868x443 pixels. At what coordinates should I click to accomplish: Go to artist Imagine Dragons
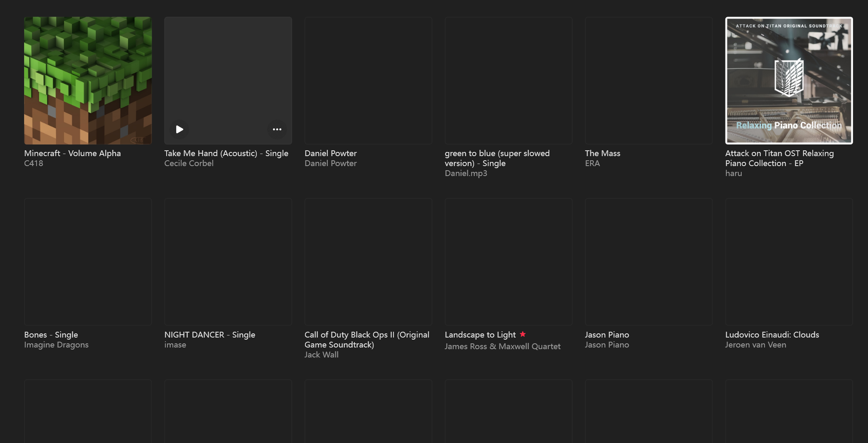(x=57, y=345)
